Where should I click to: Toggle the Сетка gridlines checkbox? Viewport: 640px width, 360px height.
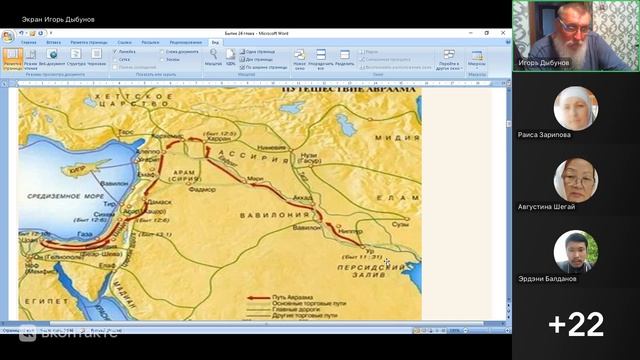point(122,60)
